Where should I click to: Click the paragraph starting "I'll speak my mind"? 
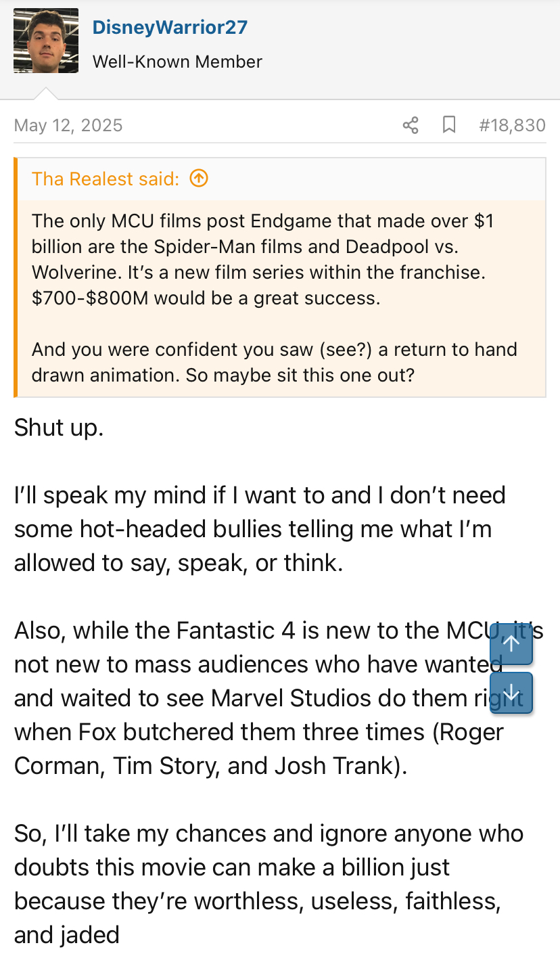pyautogui.click(x=260, y=528)
